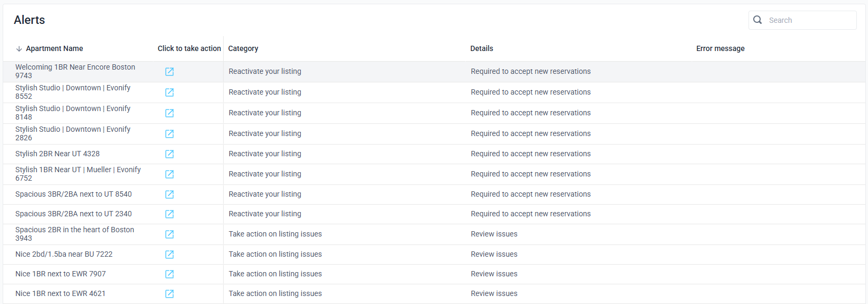This screenshot has width=868, height=304.
Task: Click the search magnifier icon
Action: [758, 20]
